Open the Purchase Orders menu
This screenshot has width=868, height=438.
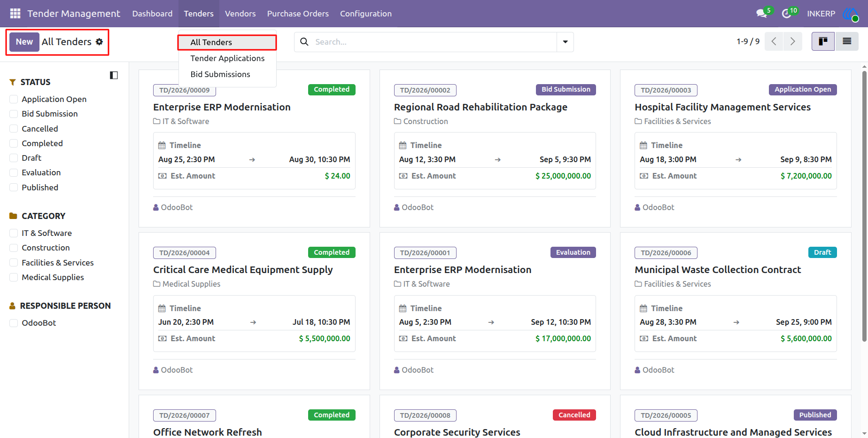(298, 14)
